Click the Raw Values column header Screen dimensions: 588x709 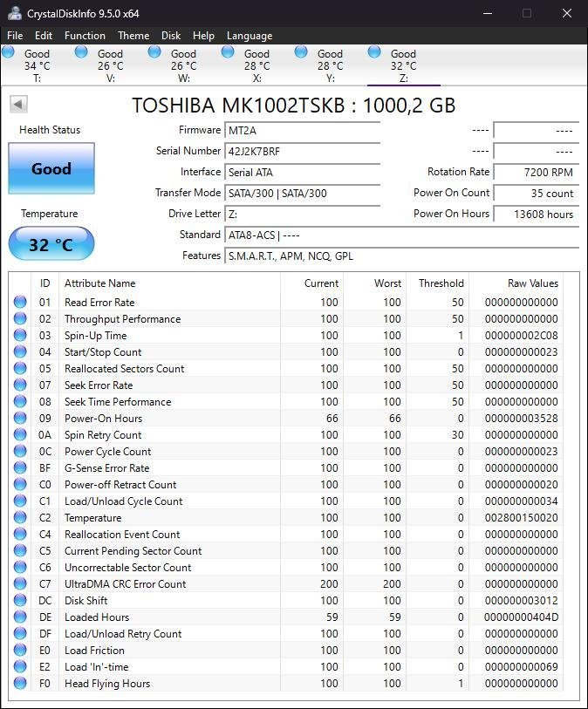coord(532,283)
